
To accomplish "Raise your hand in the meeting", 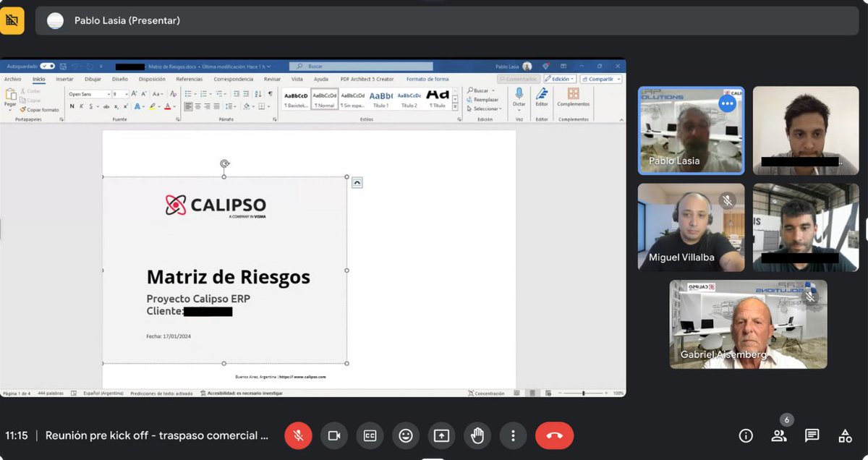I will click(x=477, y=435).
